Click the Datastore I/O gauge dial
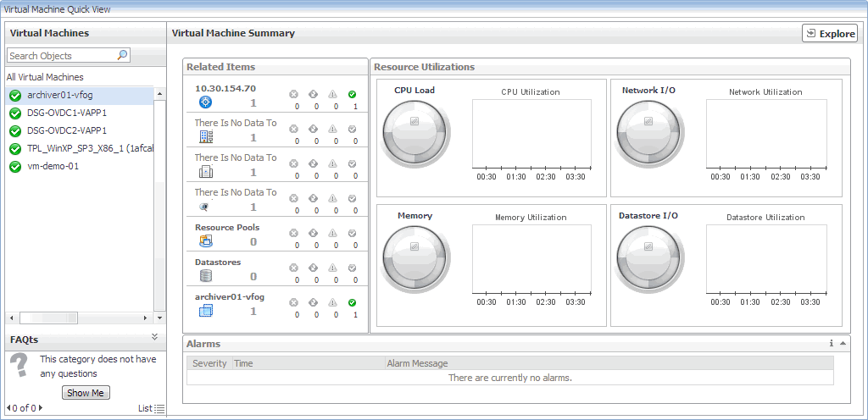This screenshot has height=420, width=868. (x=648, y=259)
